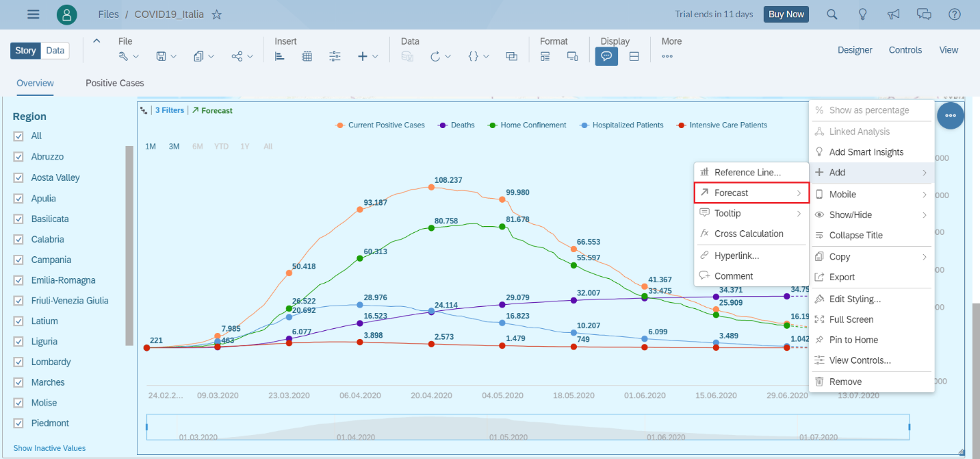The image size is (980, 459).
Task: Open the Controls panel
Action: [905, 50]
